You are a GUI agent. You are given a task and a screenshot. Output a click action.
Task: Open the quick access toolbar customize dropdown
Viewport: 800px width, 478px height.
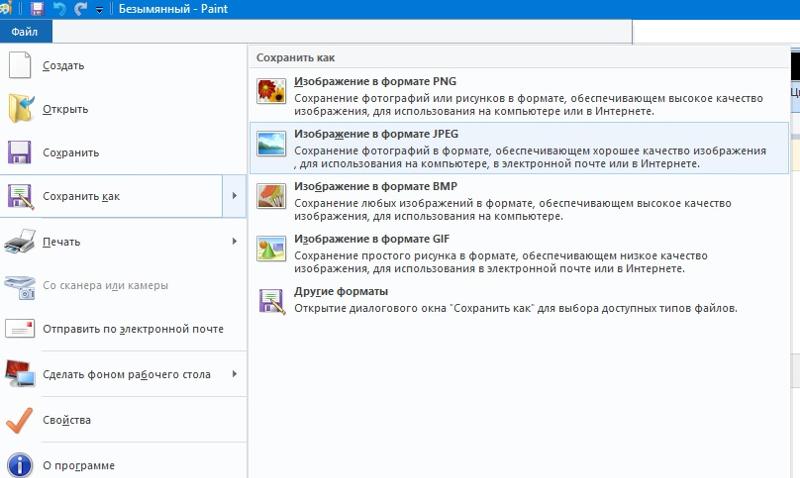(99, 10)
